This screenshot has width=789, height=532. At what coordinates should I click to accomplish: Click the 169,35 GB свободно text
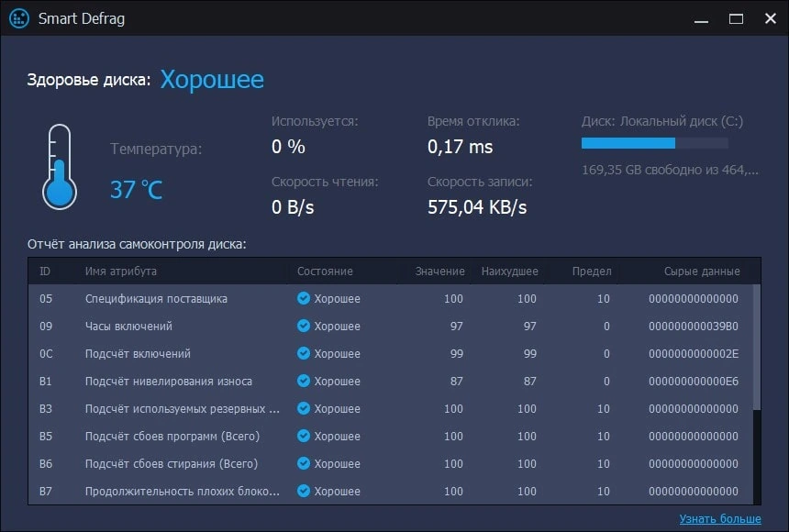coord(670,170)
